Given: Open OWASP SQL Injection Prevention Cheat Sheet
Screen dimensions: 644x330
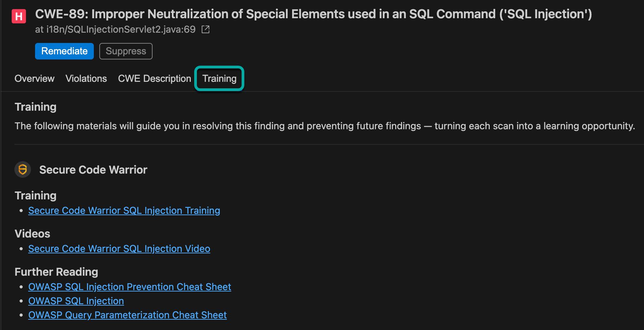Looking at the screenshot, I should click(130, 287).
